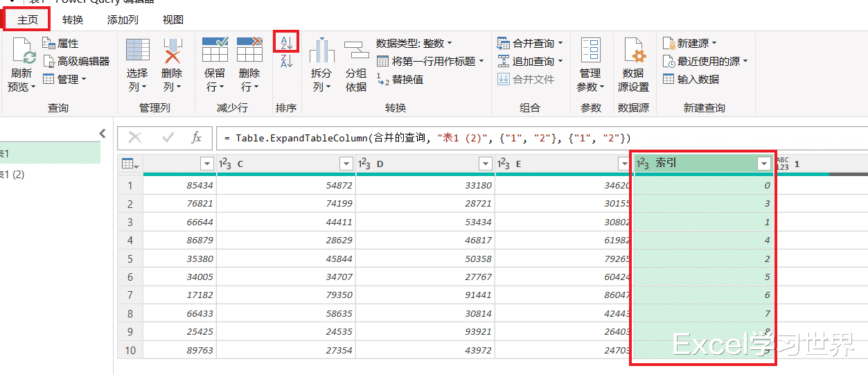
Task: Click the 123 type icon of column E
Action: click(x=504, y=164)
